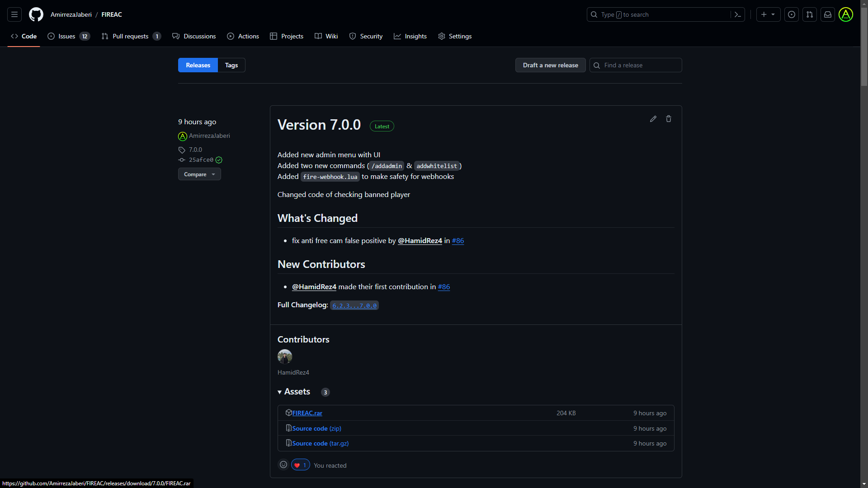The image size is (868, 488).
Task: Open the Security tab
Action: [x=366, y=36]
